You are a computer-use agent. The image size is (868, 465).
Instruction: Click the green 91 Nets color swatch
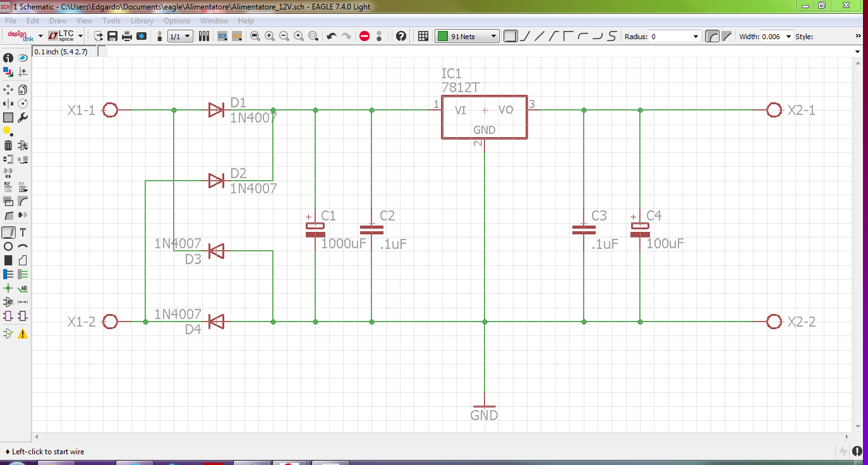click(443, 36)
